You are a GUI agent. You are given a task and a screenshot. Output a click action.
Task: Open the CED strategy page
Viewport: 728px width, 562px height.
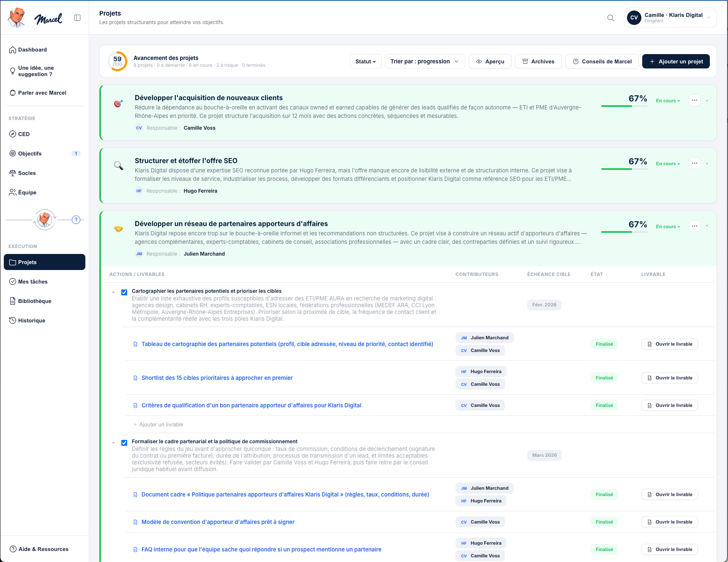[x=44, y=134]
